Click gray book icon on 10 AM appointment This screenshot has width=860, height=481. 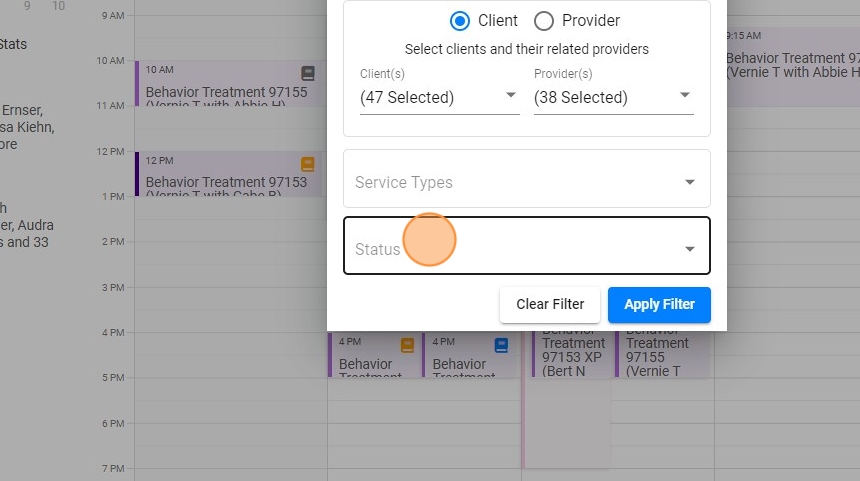coord(308,73)
